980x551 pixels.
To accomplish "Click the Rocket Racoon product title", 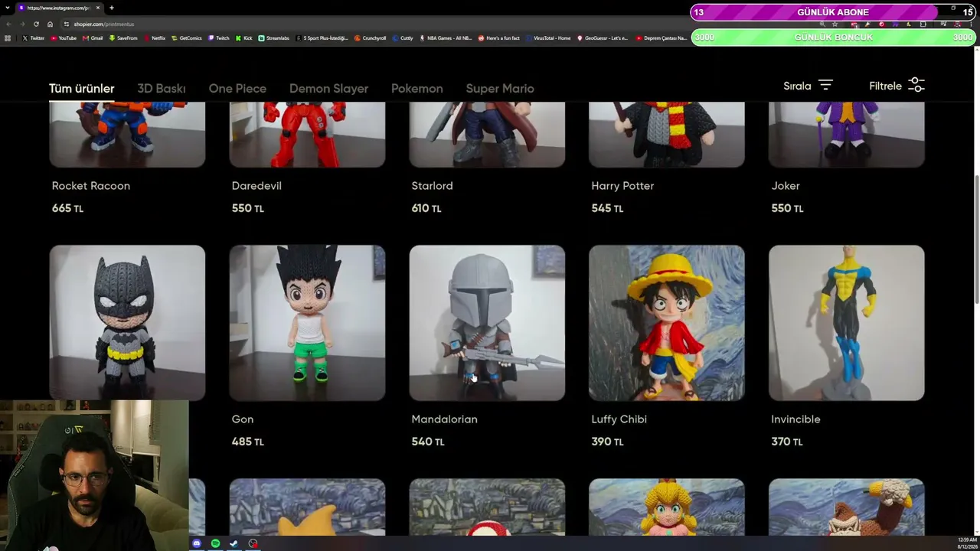I will pos(90,186).
